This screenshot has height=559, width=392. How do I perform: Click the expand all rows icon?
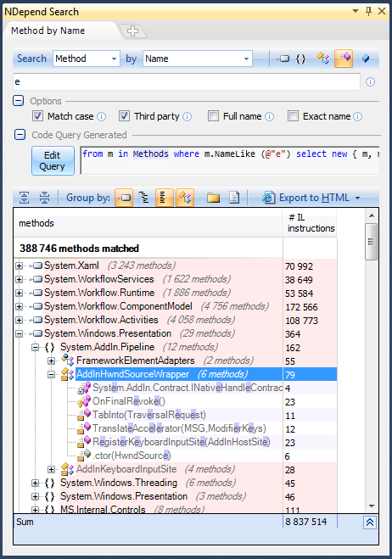click(24, 198)
